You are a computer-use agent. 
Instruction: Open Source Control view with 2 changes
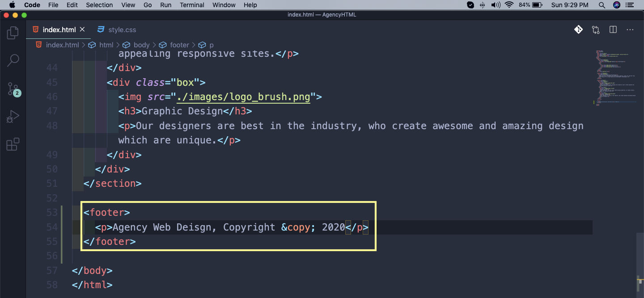tap(13, 89)
